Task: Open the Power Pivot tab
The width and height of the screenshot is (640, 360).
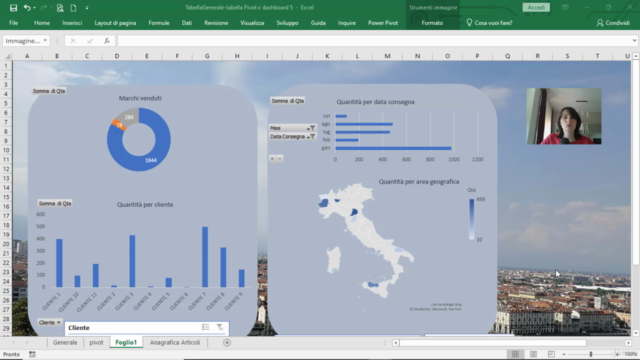Action: (x=382, y=23)
